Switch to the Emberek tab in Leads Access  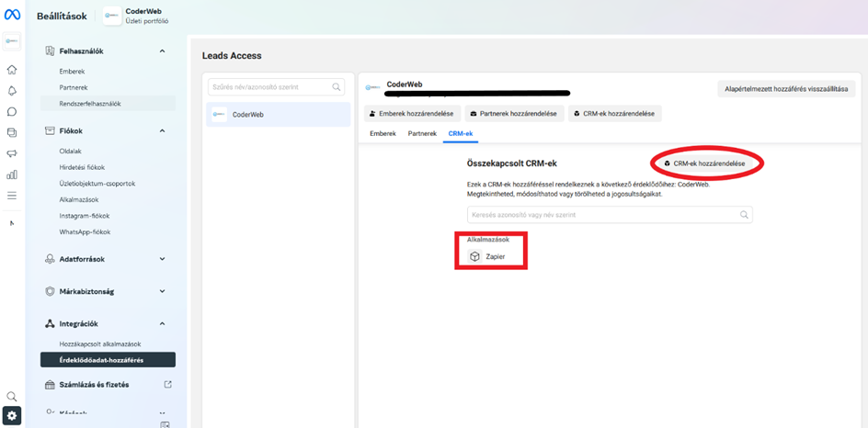[x=383, y=134]
